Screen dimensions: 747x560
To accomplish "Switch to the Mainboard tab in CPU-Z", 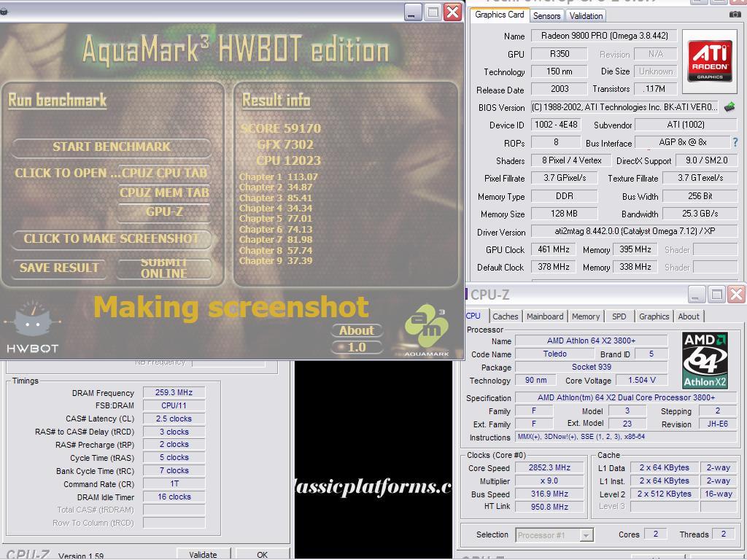I will (544, 316).
